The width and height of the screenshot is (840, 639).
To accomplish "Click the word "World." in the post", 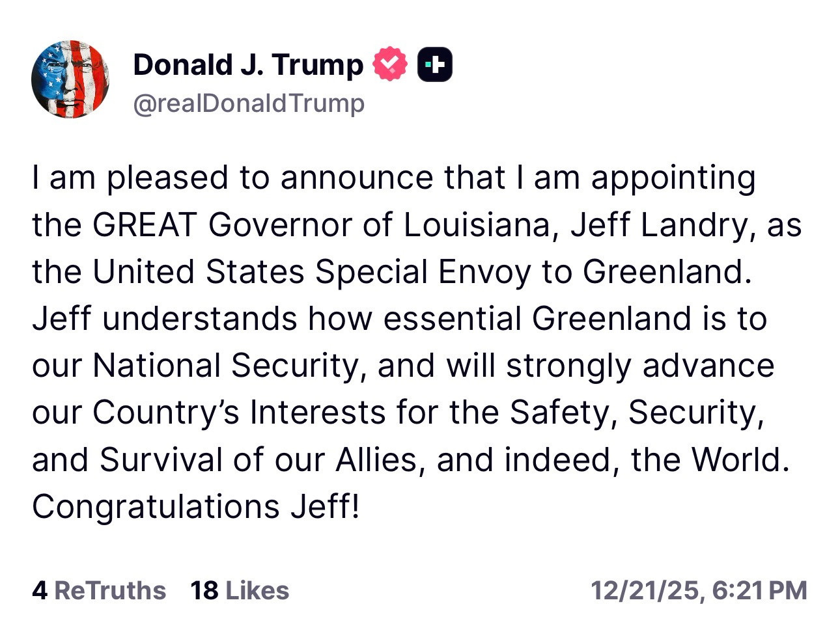I will pos(740,459).
